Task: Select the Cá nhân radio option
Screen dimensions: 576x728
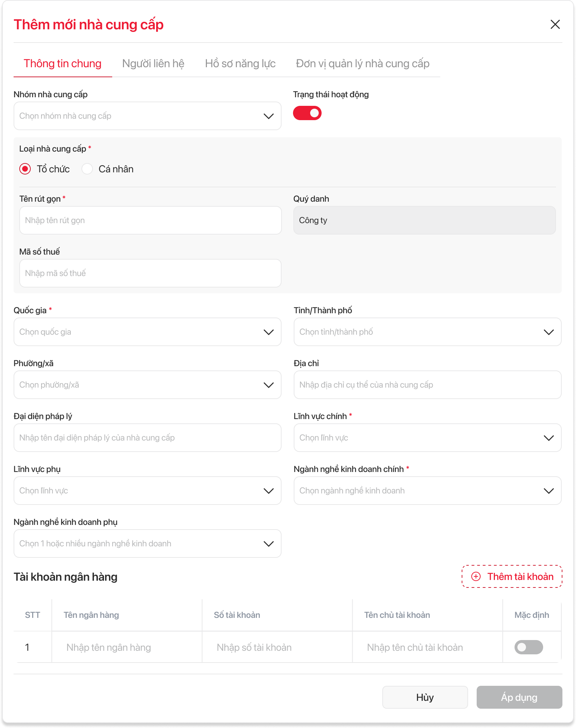Action: [x=87, y=169]
